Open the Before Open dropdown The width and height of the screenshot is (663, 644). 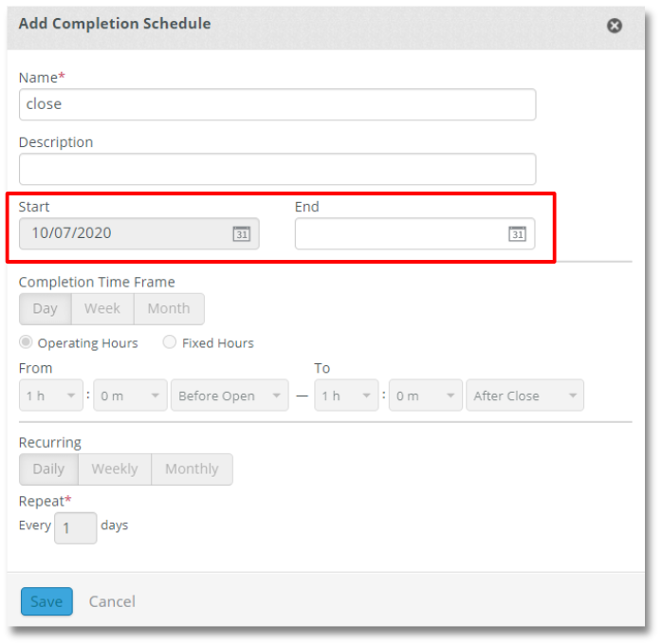coord(229,396)
